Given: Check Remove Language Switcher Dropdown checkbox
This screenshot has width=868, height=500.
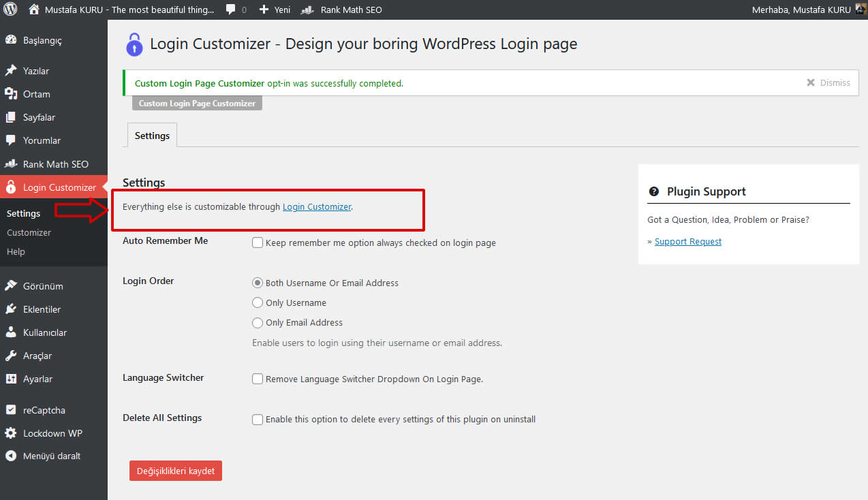Looking at the screenshot, I should point(258,379).
